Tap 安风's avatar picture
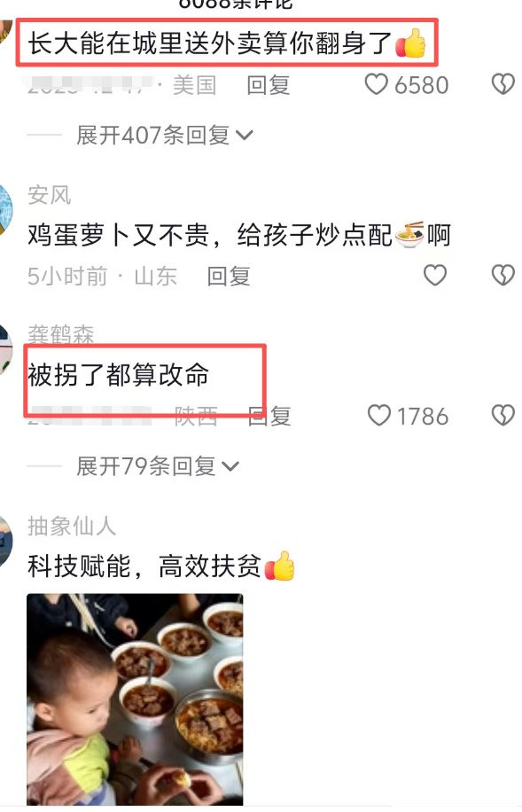Viewport: 522px width, 812px height. (5, 210)
